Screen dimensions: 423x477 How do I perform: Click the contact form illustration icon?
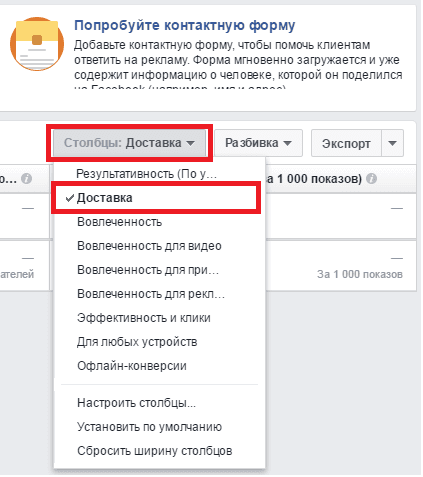click(37, 44)
